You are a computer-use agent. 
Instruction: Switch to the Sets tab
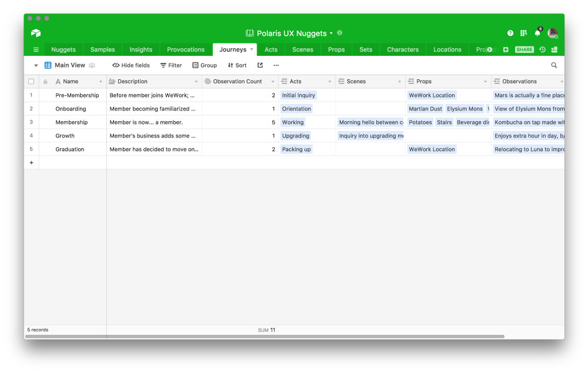click(366, 49)
